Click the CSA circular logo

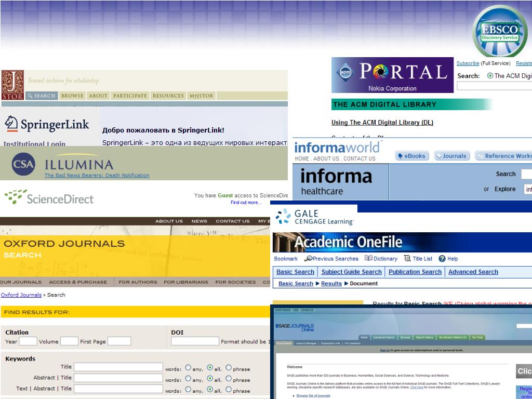coord(23,164)
